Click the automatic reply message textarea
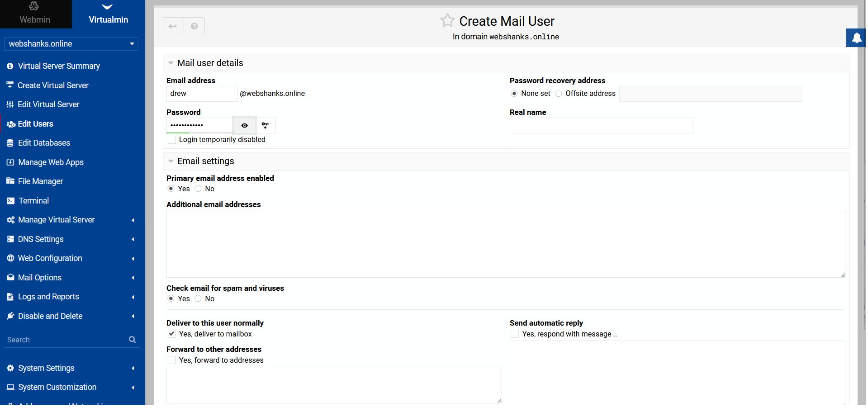This screenshot has height=412, width=868. coord(678,373)
